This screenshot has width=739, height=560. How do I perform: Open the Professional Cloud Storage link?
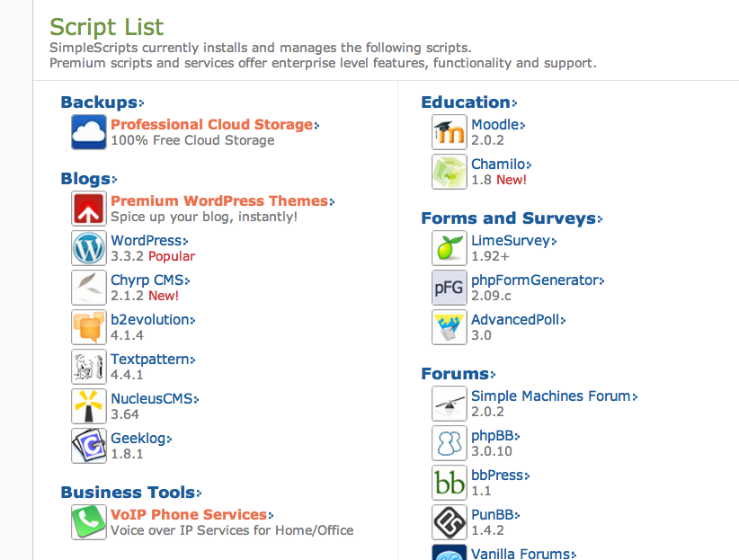(215, 124)
